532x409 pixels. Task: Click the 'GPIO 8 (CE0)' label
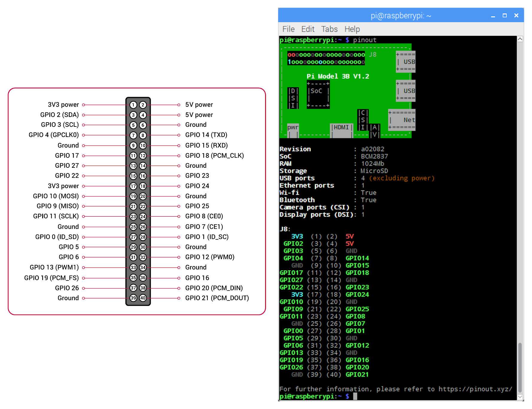[x=204, y=216]
